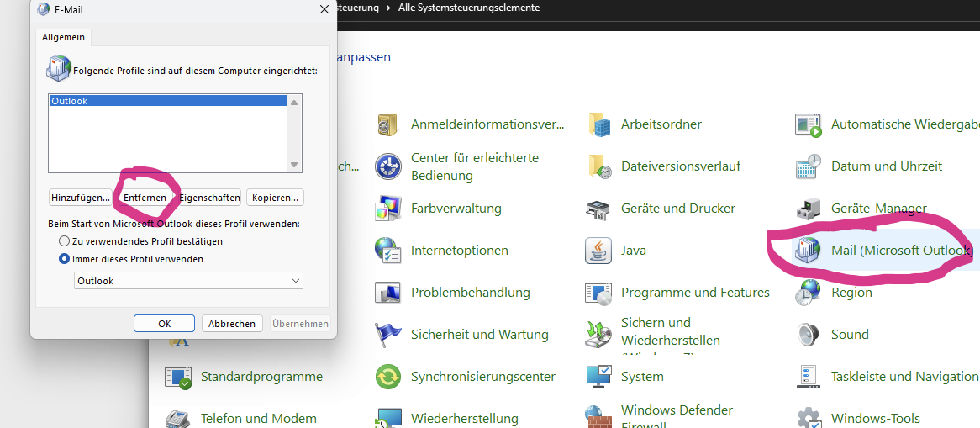The height and width of the screenshot is (428, 980).
Task: Open the Geräte-Manager icon
Action: click(x=809, y=209)
